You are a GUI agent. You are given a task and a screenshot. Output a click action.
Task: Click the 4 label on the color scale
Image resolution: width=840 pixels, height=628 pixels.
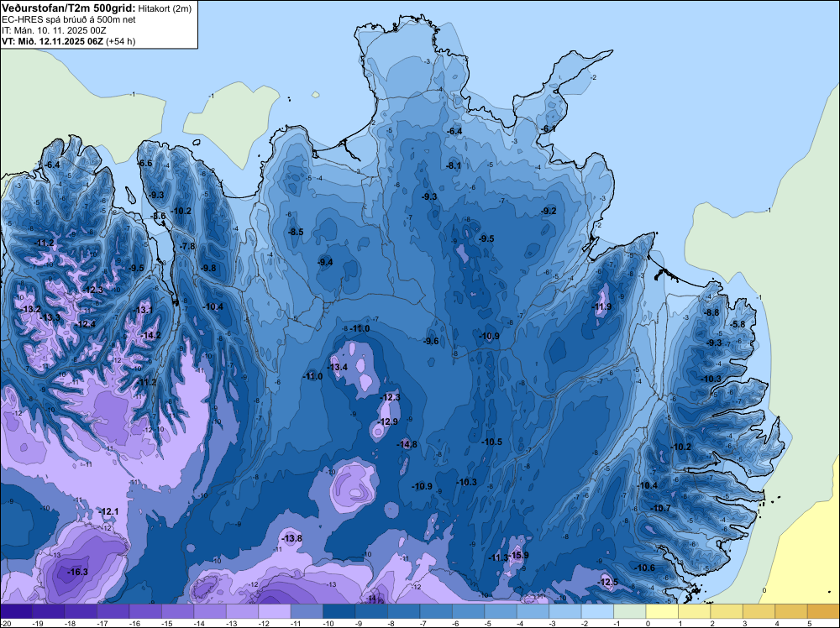(777, 623)
